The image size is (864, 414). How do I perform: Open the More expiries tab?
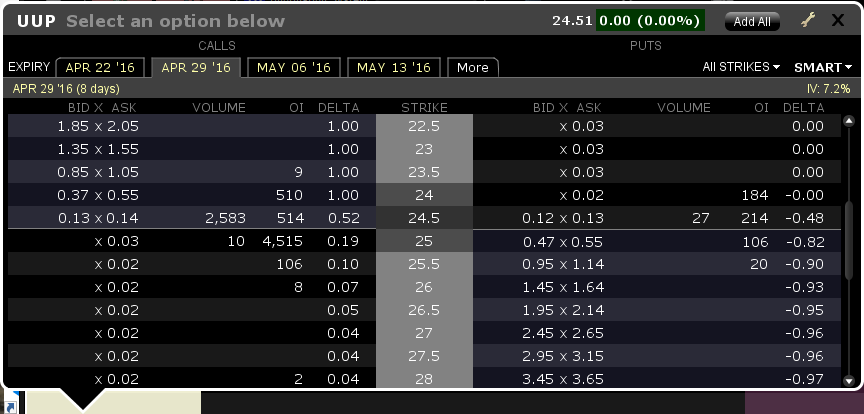473,67
